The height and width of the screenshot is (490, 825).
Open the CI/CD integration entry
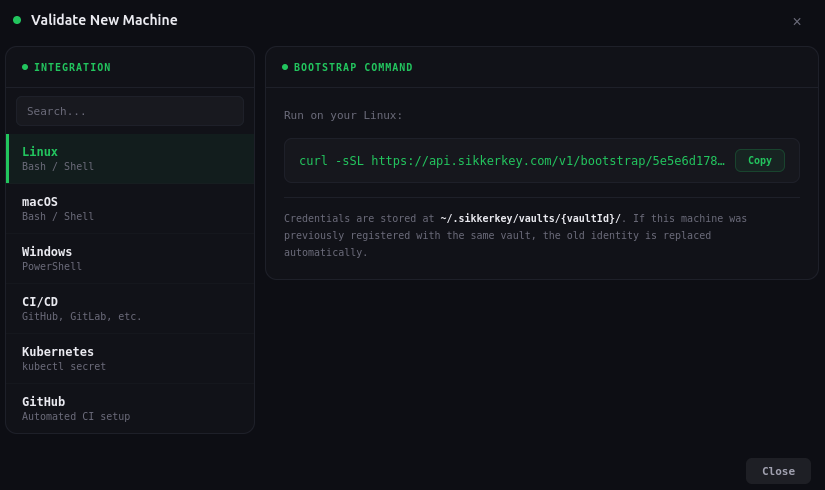point(130,309)
